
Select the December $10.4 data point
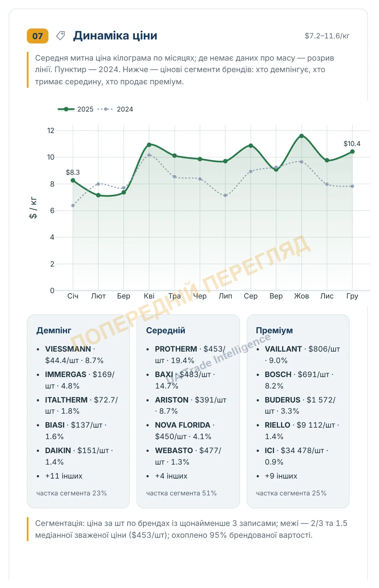point(352,152)
